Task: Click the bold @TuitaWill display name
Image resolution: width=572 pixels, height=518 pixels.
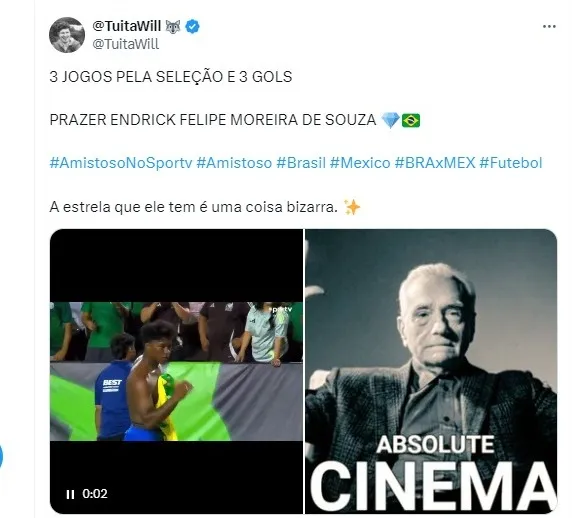Action: click(x=127, y=26)
